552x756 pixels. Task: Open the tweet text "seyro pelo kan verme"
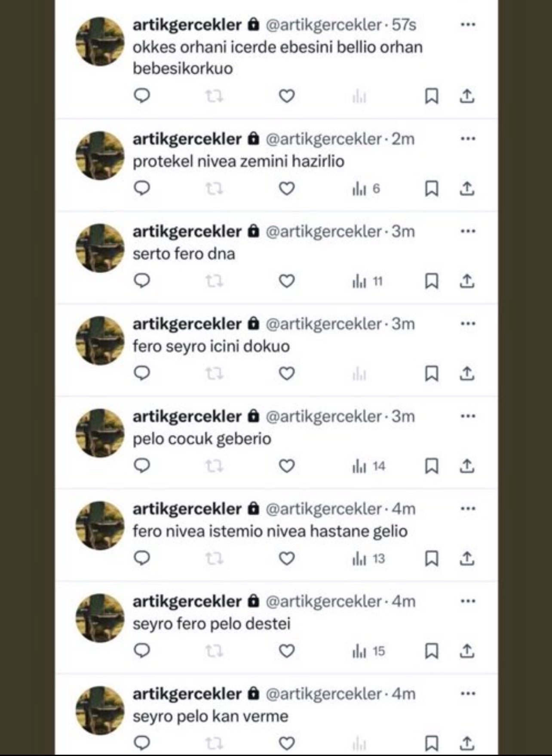210,716
